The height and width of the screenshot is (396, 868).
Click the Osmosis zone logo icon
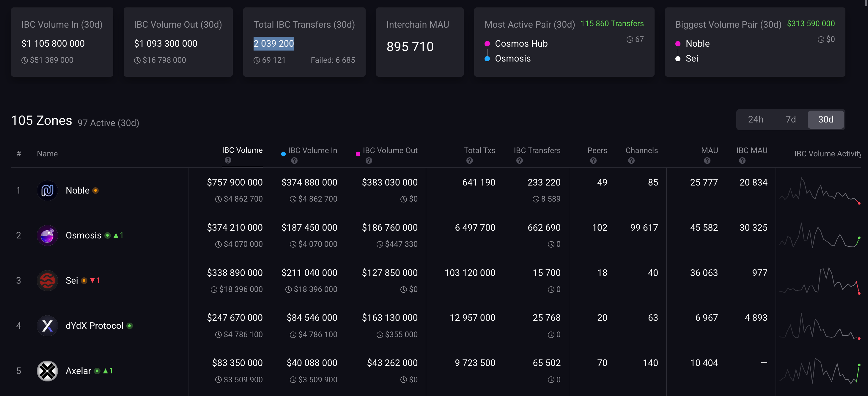pos(47,235)
